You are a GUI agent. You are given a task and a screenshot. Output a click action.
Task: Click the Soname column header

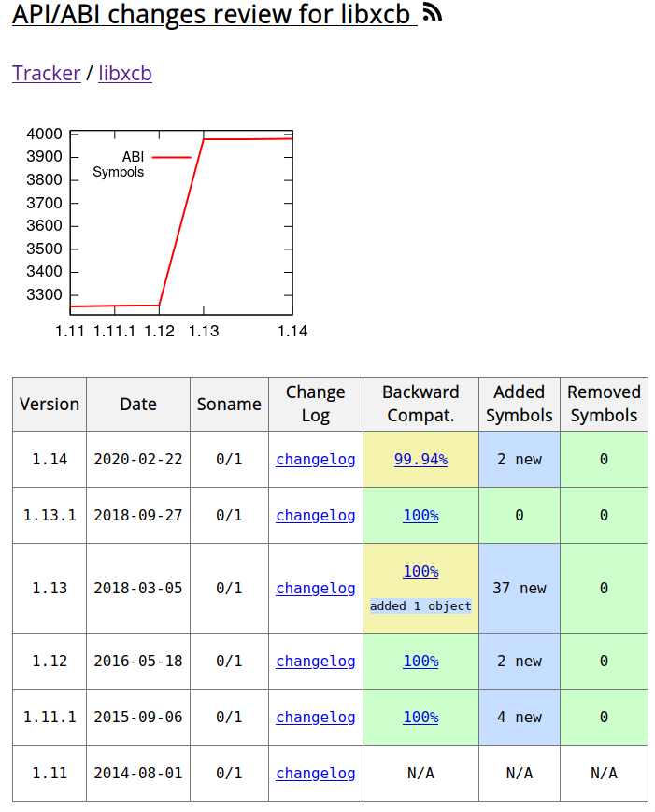(229, 404)
